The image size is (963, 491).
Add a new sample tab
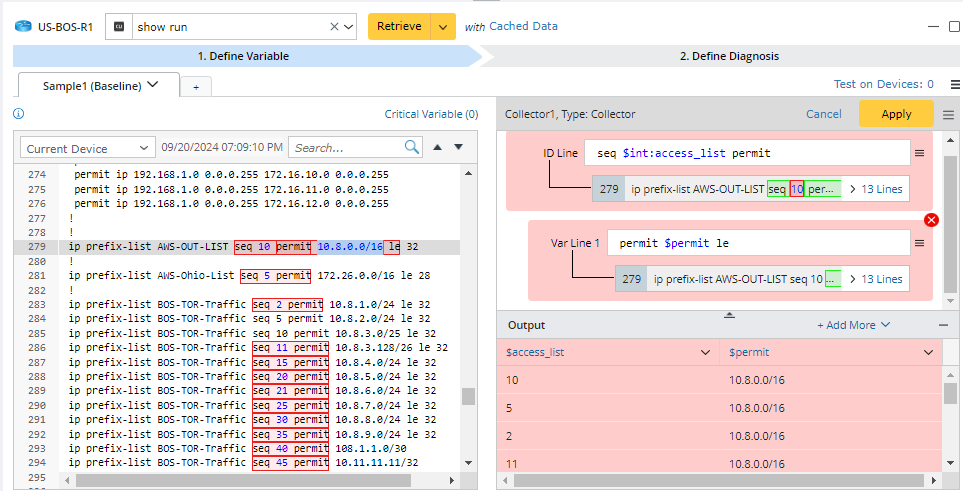tap(196, 87)
